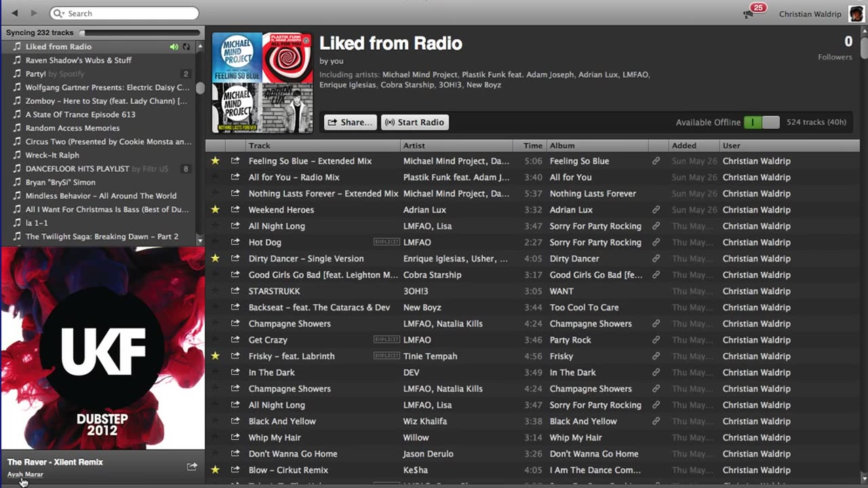
Task: Open the Ayah Marar artist link
Action: click(x=25, y=474)
